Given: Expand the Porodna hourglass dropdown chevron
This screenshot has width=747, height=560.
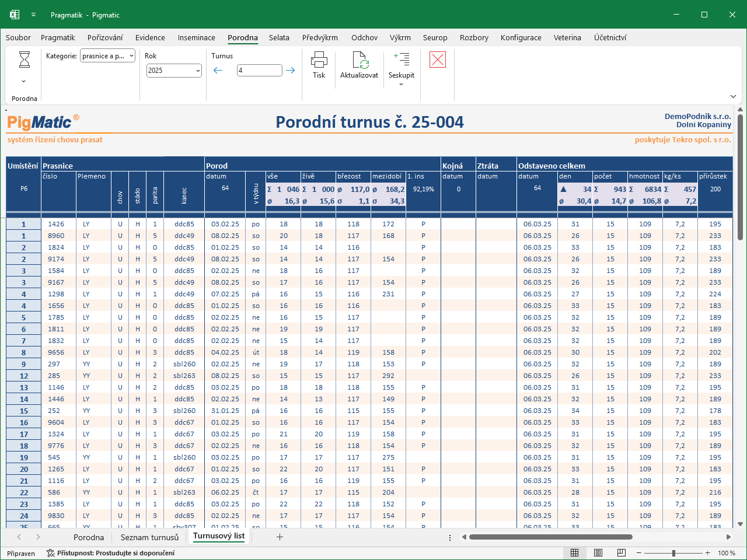Looking at the screenshot, I should pyautogui.click(x=24, y=82).
